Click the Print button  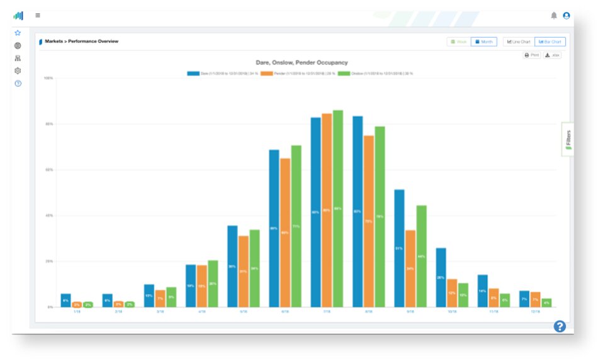(532, 55)
